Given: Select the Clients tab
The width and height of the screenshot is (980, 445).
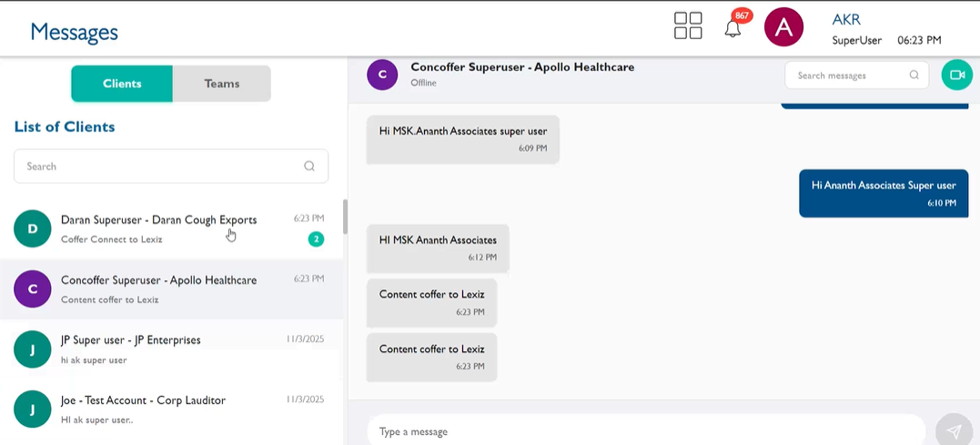Looking at the screenshot, I should pyautogui.click(x=122, y=84).
